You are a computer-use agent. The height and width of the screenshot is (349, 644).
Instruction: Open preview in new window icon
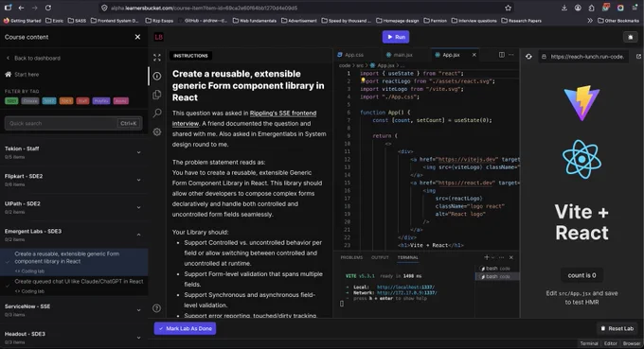point(638,57)
